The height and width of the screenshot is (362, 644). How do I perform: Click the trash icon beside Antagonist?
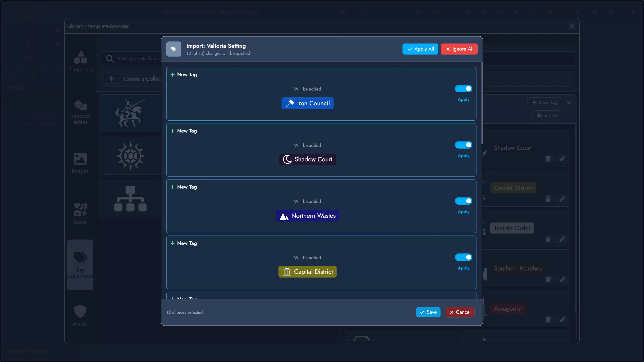548,320
